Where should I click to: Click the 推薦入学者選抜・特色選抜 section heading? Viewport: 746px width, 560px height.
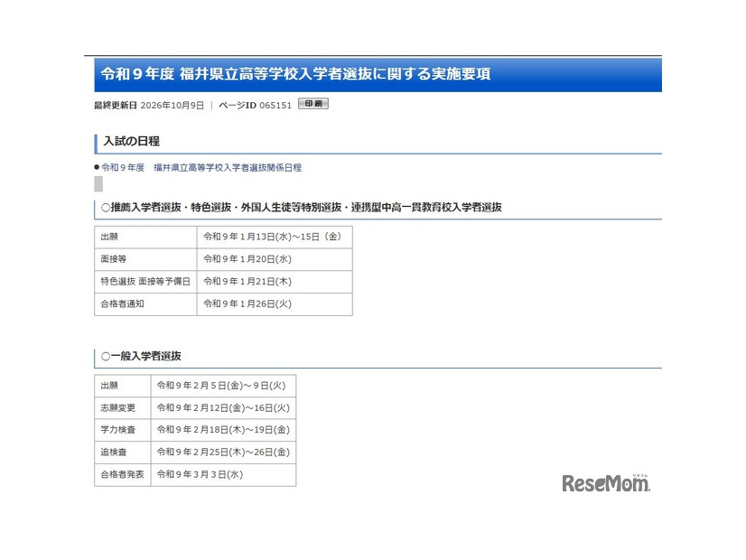click(x=302, y=208)
